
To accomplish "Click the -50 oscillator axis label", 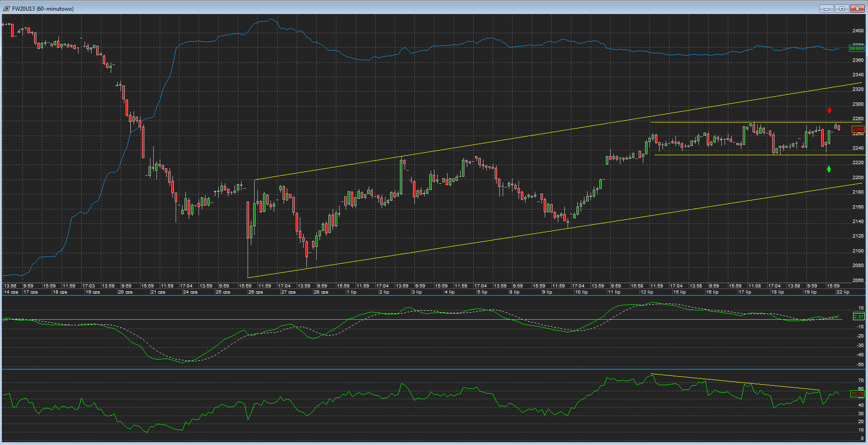I will tap(860, 364).
